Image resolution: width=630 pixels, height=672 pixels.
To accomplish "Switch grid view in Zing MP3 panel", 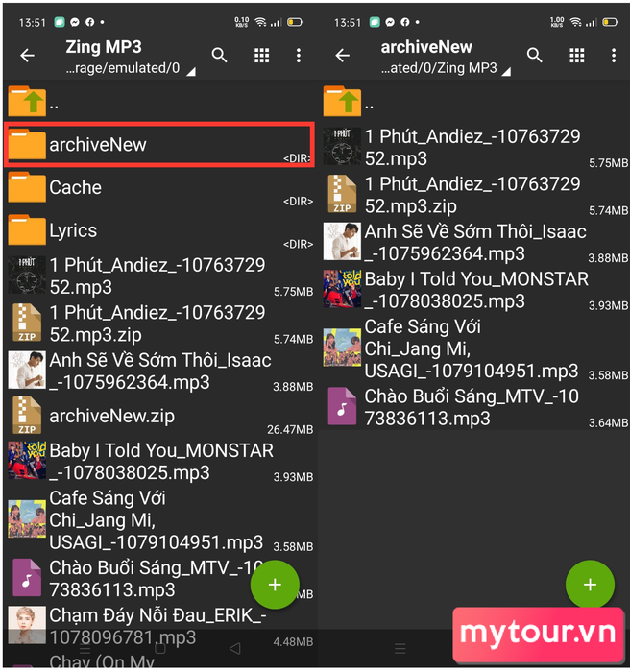I will coord(261,56).
